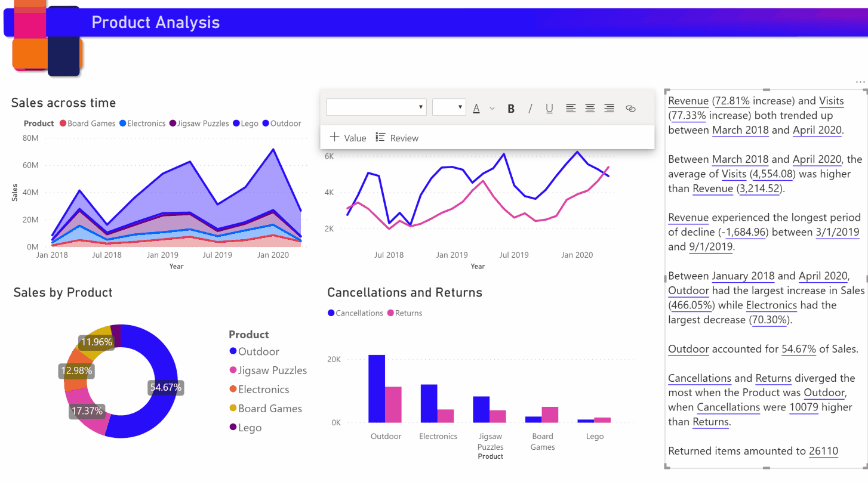Open the visual's more options ellipsis menu
This screenshot has height=482, width=868.
[x=860, y=82]
